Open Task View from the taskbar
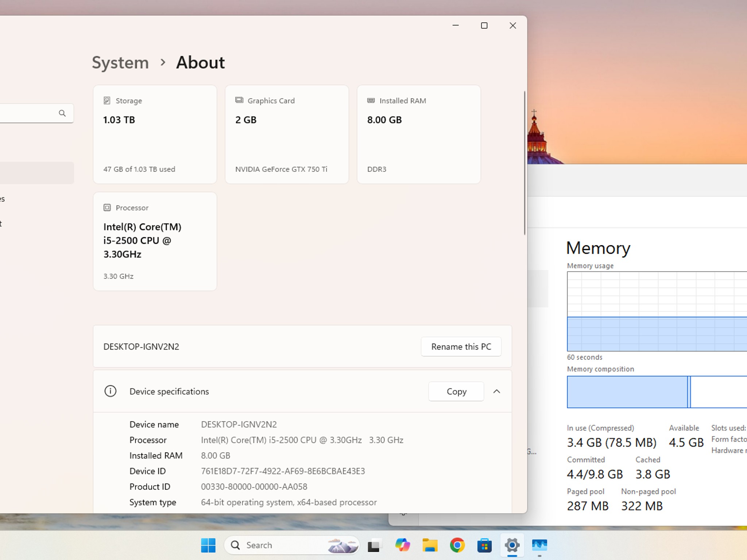 click(x=373, y=545)
